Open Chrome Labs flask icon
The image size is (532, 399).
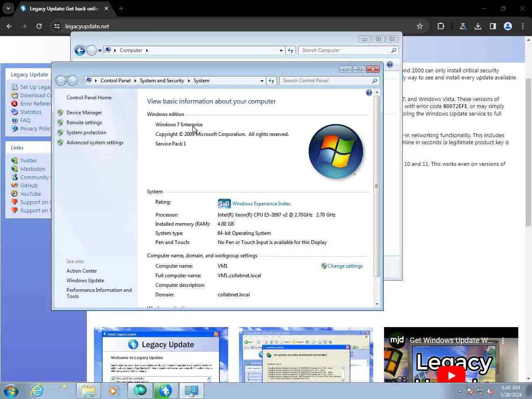(x=463, y=26)
